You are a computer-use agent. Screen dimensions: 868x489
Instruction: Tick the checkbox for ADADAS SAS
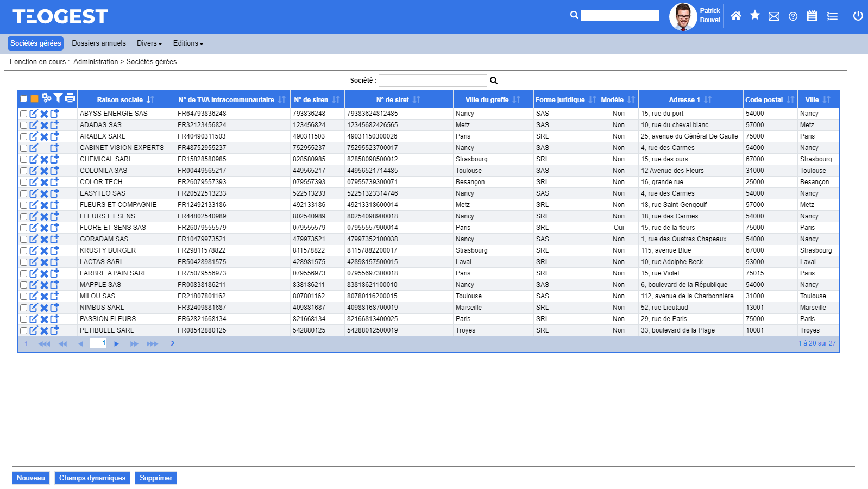pos(24,126)
